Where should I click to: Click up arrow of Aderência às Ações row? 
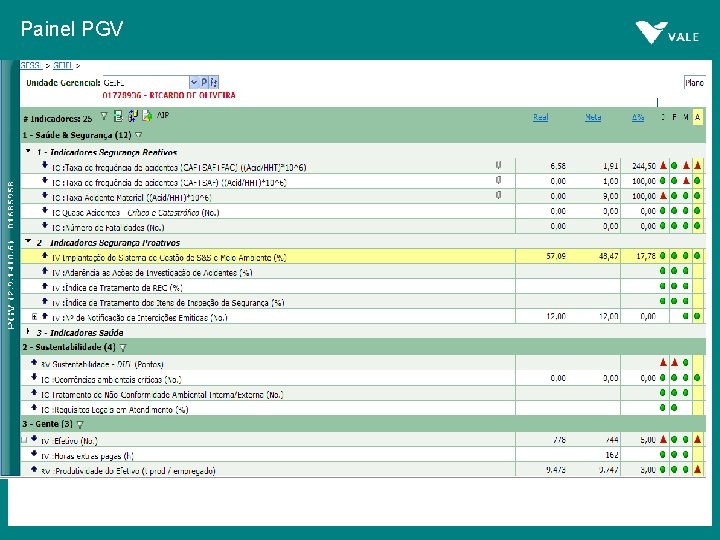click(45, 270)
